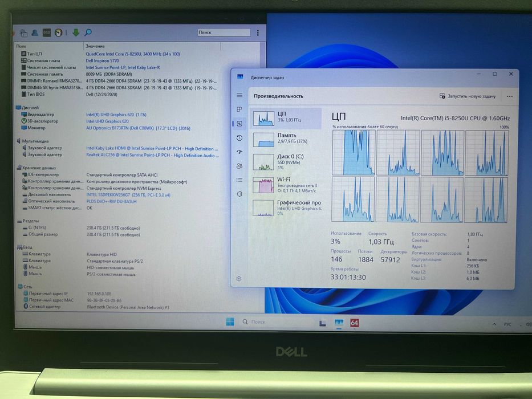The height and width of the screenshot is (399, 532).
Task: Select the Диск 0 (C:) performance item
Action: click(x=286, y=161)
